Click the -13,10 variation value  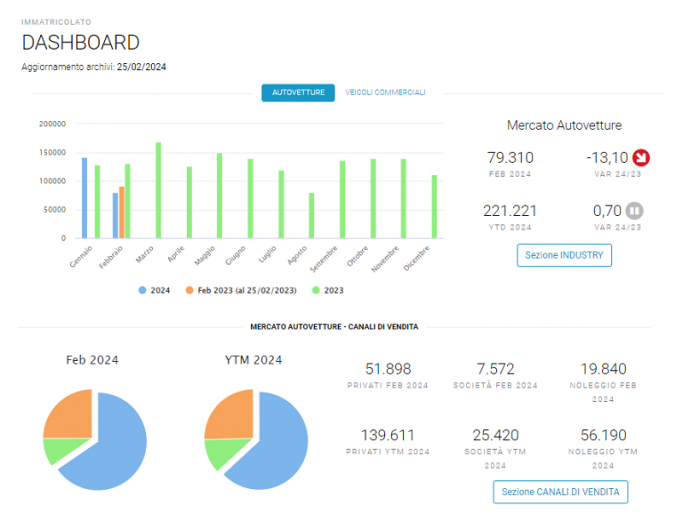pos(607,158)
